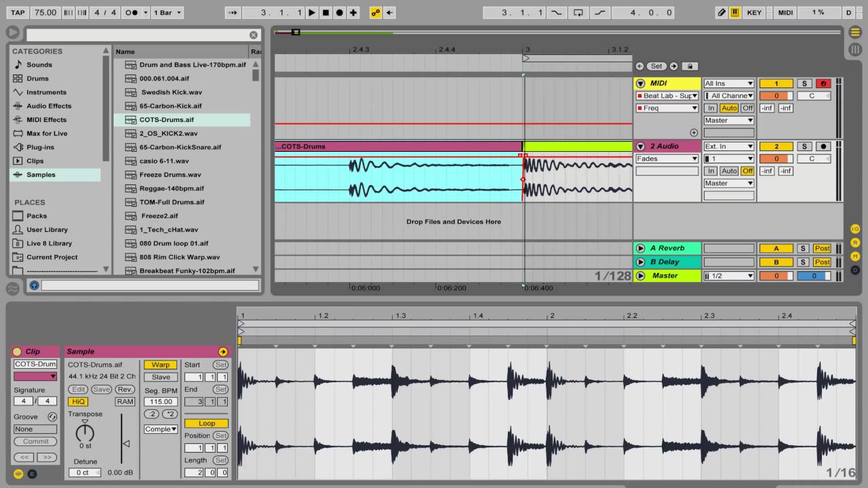Open the Freq control chooser dropdown
The width and height of the screenshot is (868, 488).
click(x=667, y=108)
